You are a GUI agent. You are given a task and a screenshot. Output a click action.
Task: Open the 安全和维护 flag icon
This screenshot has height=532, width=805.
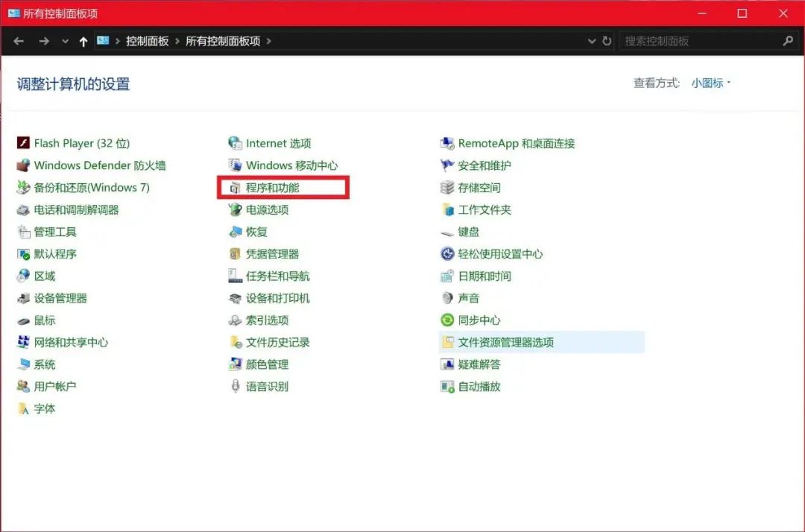(447, 165)
